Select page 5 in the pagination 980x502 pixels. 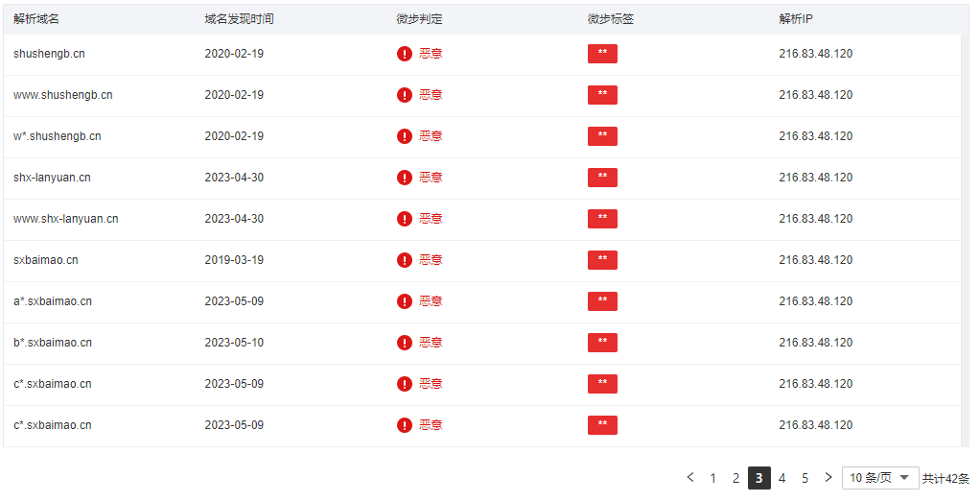pyautogui.click(x=805, y=478)
